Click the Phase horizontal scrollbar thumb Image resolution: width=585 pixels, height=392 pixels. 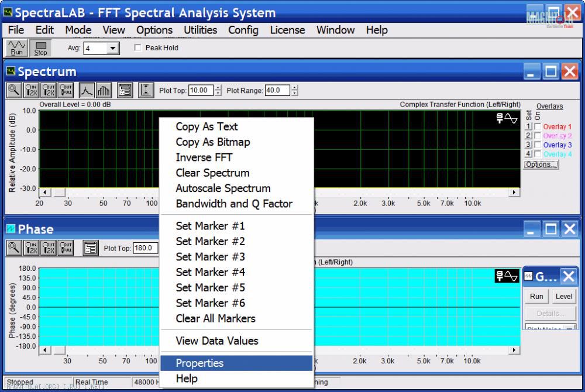[60, 350]
